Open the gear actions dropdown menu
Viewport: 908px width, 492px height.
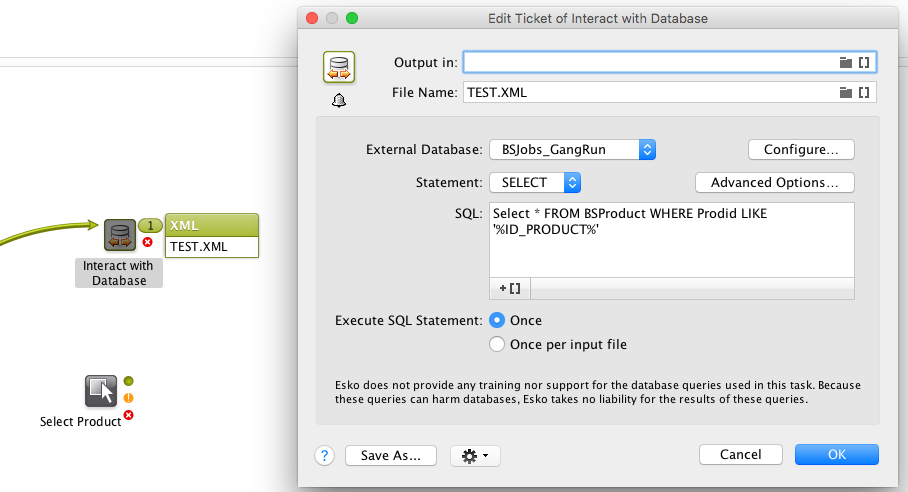pos(475,456)
